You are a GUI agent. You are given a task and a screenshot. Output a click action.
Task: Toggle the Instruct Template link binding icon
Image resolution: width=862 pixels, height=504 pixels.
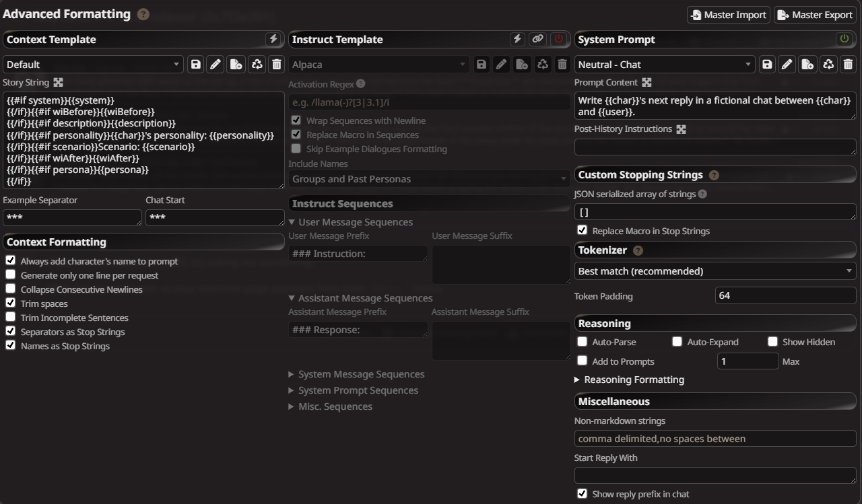tap(537, 39)
